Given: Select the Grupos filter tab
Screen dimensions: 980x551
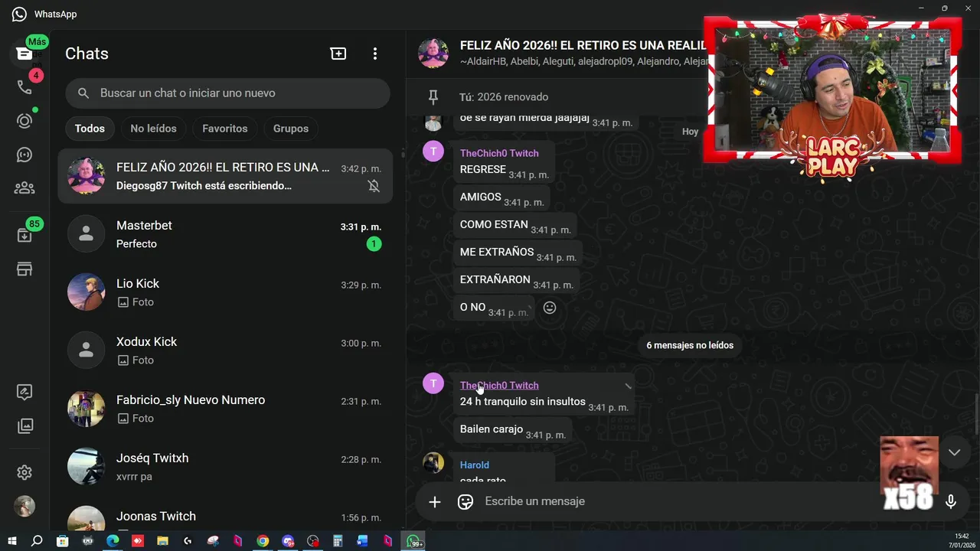Looking at the screenshot, I should click(291, 129).
